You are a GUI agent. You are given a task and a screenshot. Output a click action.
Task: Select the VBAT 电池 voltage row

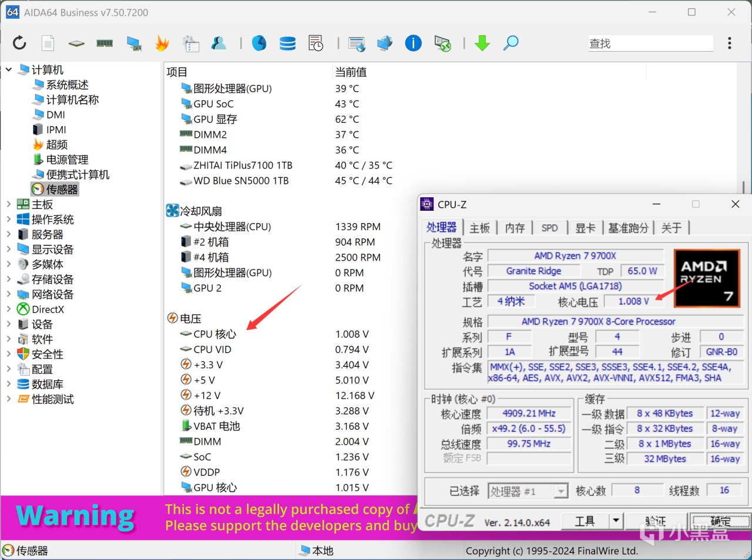275,426
